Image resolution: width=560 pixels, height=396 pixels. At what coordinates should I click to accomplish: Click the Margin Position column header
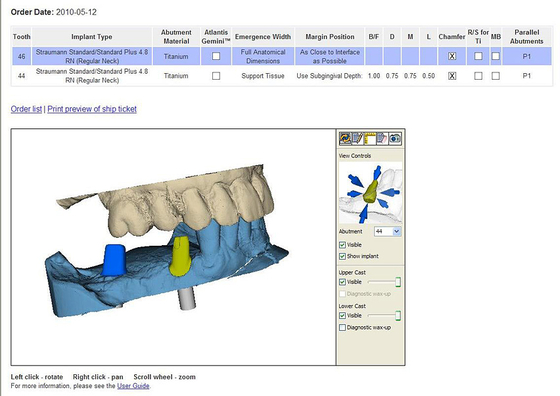click(330, 37)
